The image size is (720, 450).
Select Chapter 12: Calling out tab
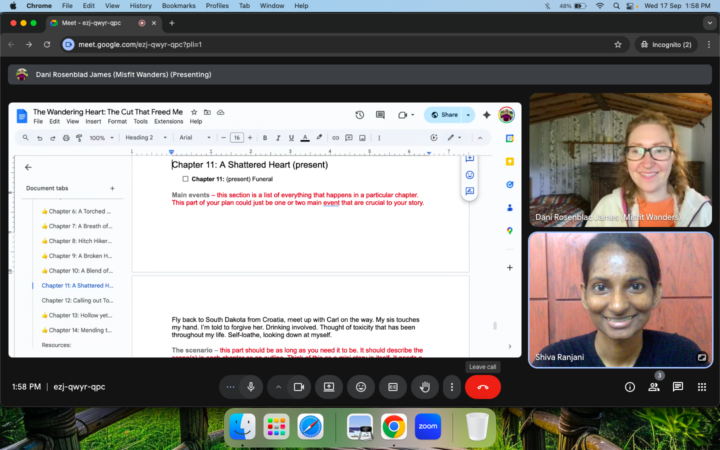click(x=77, y=300)
